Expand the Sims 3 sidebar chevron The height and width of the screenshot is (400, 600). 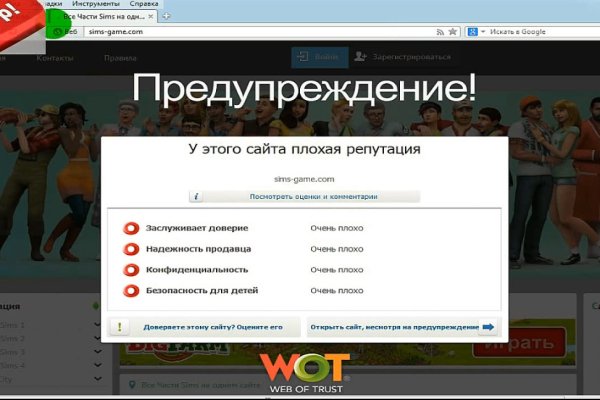coord(98,352)
